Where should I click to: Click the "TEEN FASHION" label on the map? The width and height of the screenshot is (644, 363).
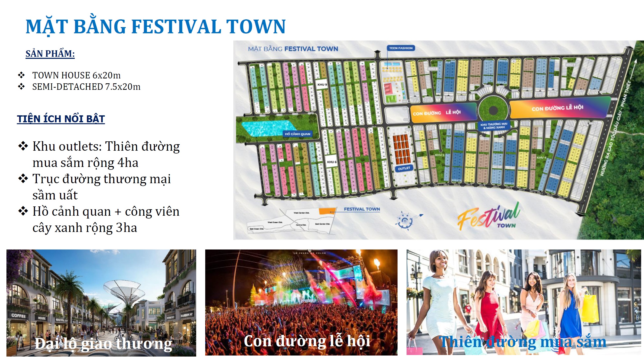pyautogui.click(x=401, y=48)
